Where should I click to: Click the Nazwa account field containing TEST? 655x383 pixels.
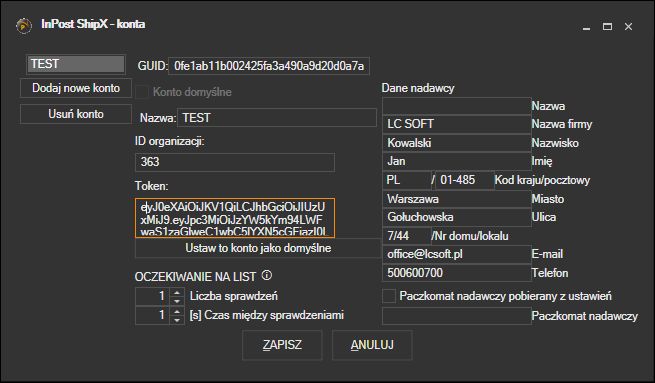tap(277, 118)
